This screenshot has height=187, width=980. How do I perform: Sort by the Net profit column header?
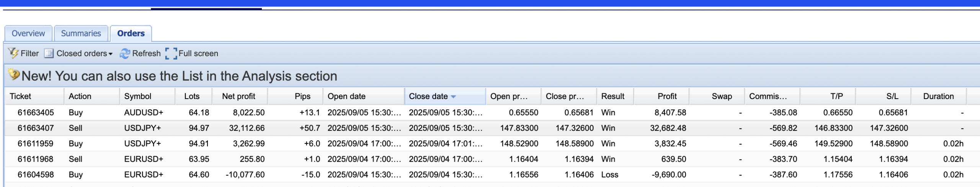[x=238, y=96]
